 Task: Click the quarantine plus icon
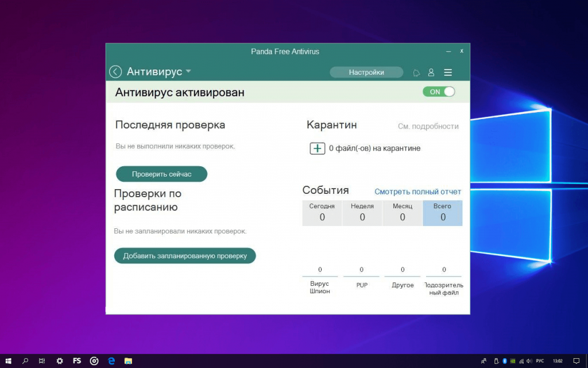click(317, 148)
